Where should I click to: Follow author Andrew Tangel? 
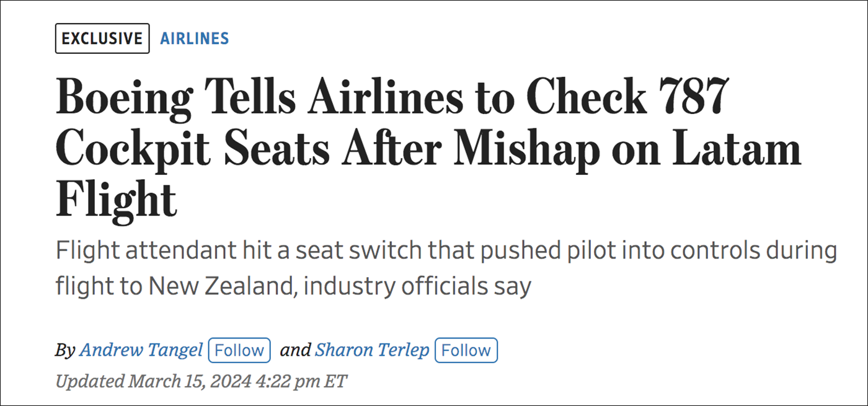pos(239,350)
